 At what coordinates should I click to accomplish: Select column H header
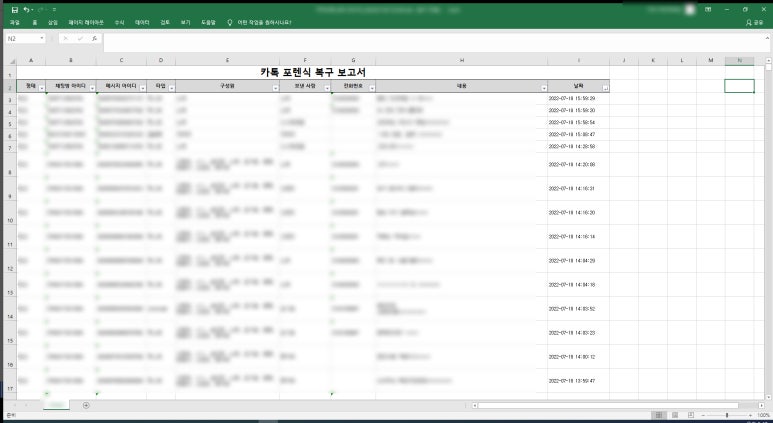click(x=461, y=61)
